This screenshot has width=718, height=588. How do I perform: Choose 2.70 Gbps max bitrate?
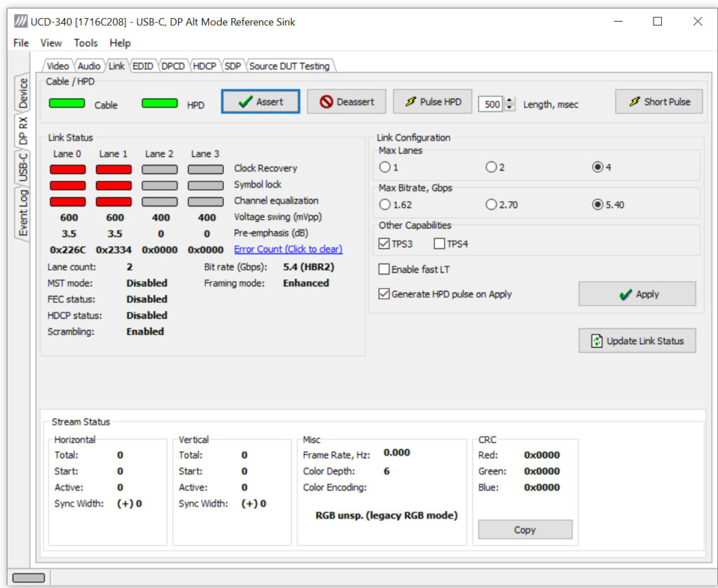pyautogui.click(x=493, y=203)
